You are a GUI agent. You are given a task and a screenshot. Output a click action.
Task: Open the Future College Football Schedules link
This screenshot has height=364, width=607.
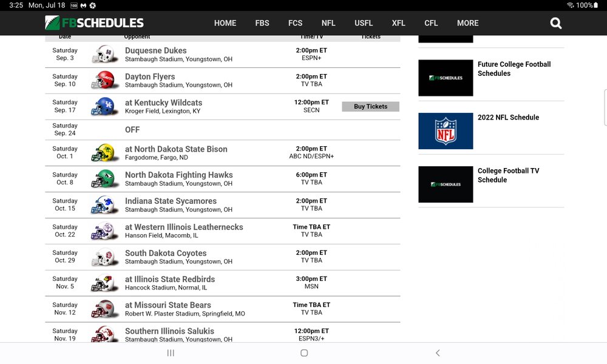pos(514,69)
